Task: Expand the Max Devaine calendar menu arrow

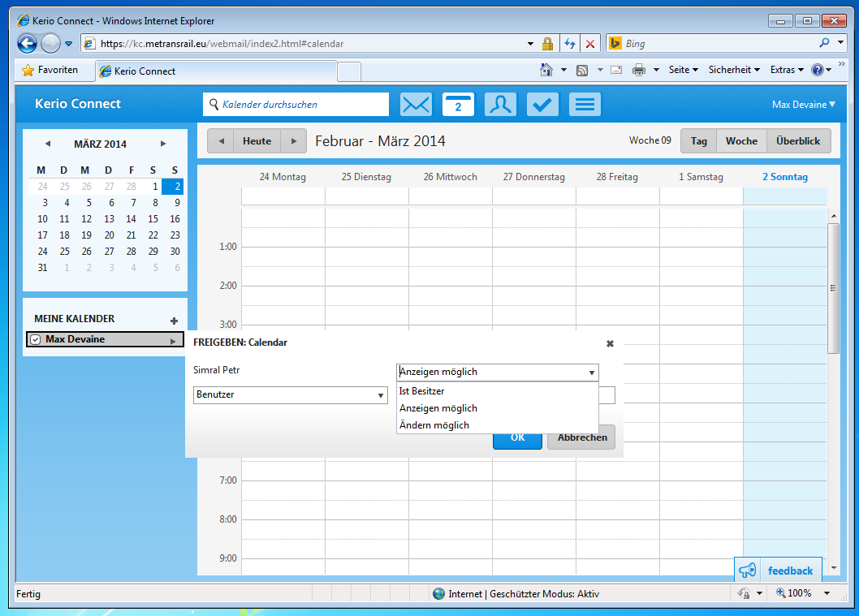Action: pos(173,341)
